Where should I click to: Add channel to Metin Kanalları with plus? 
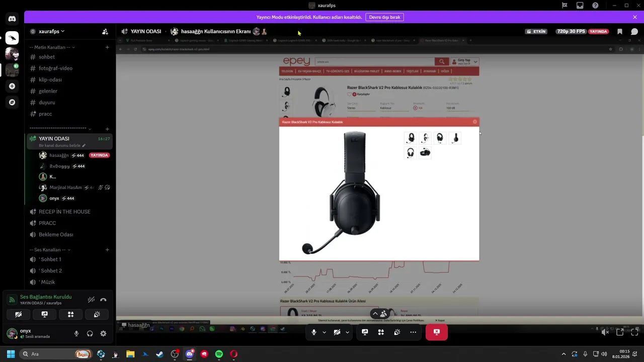click(107, 47)
